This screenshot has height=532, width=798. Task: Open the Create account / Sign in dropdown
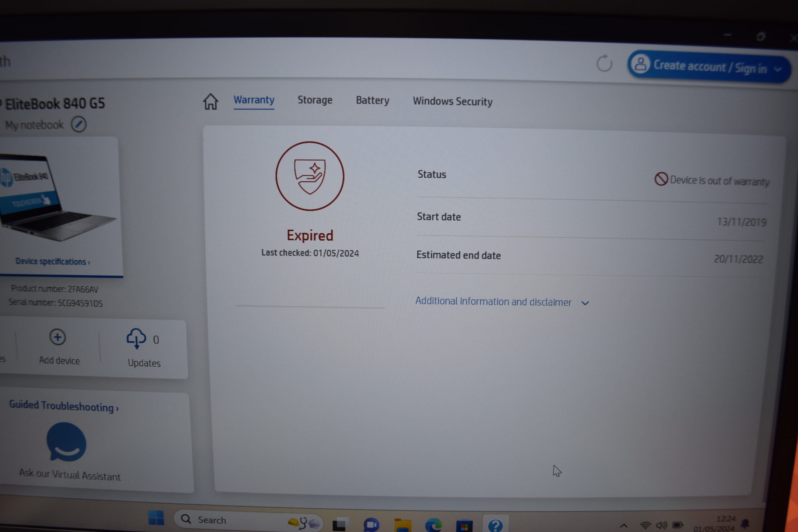[x=709, y=67]
